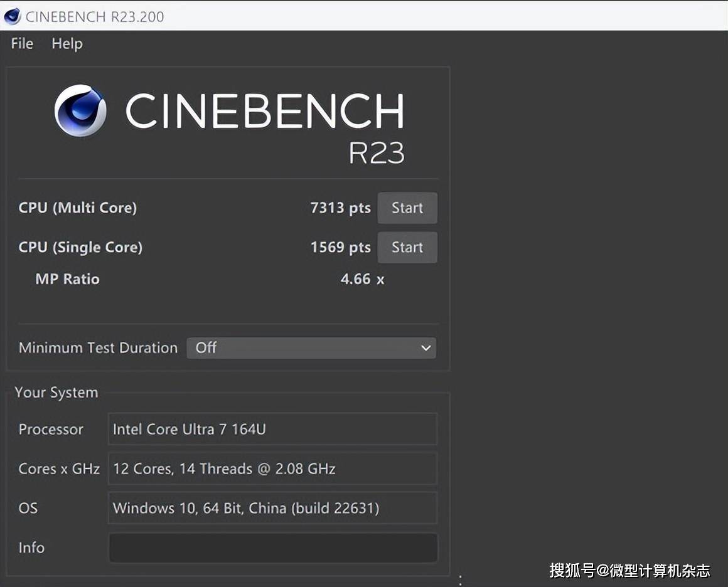
Task: Click the MP Ratio label
Action: [x=67, y=279]
